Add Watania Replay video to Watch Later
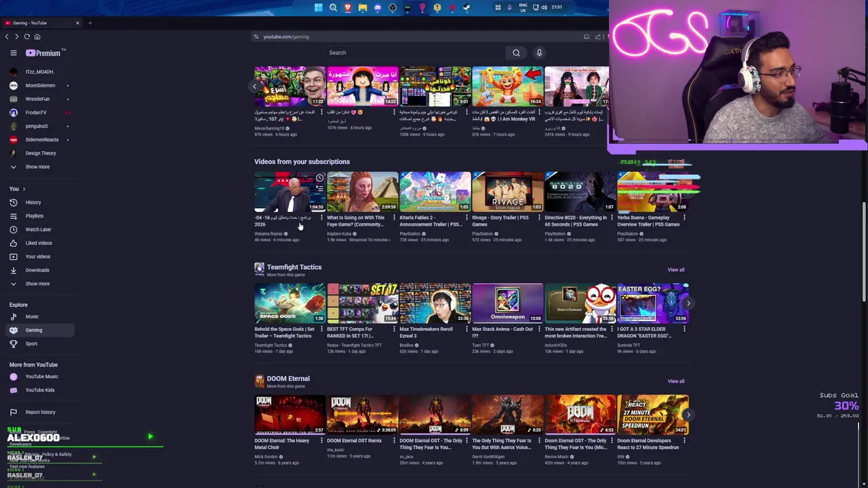868x488 pixels. pyautogui.click(x=319, y=178)
